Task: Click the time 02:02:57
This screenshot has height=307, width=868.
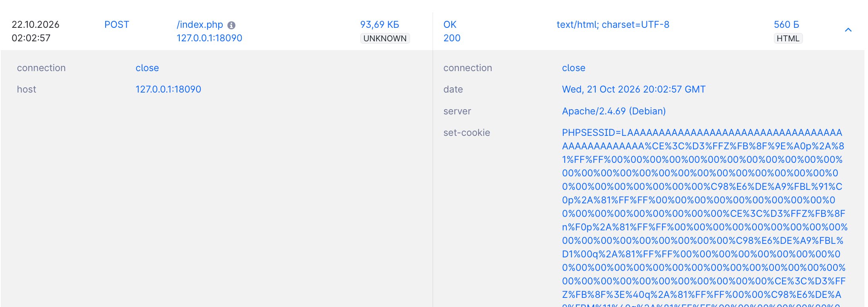Action: click(31, 38)
